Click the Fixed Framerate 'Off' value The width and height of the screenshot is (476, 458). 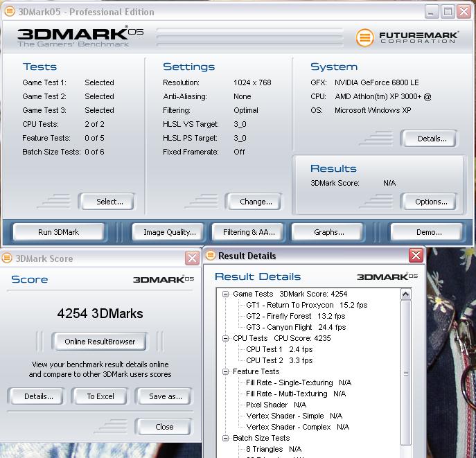(x=239, y=152)
